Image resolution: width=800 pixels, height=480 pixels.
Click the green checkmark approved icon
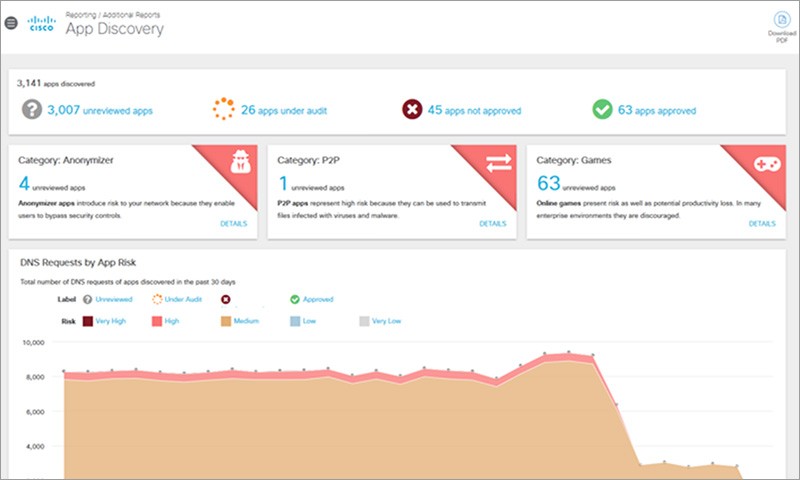(602, 110)
